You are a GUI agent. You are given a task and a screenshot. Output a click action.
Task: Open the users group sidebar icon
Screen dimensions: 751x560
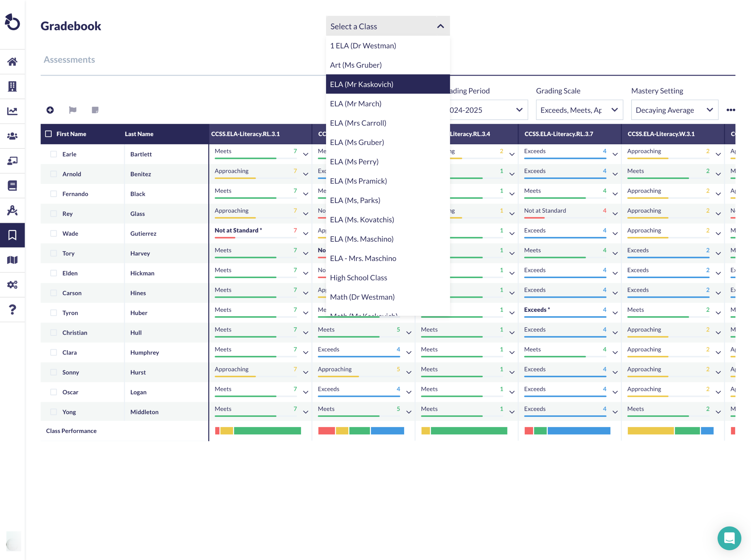click(x=12, y=136)
